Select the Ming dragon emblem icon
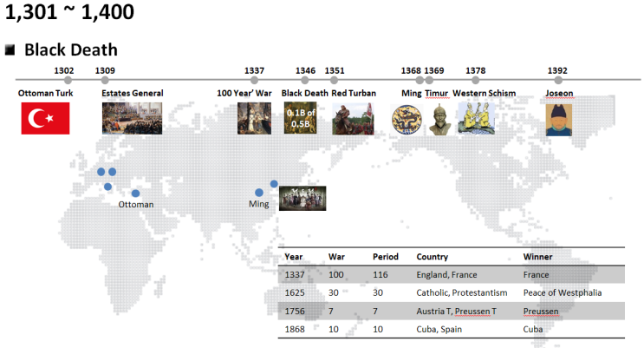This screenshot has width=644, height=348. pyautogui.click(x=407, y=119)
